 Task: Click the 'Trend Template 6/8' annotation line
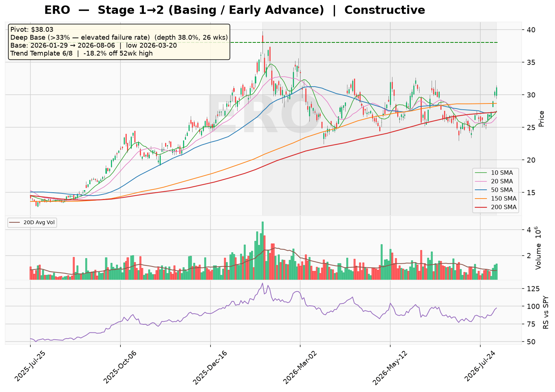click(x=82, y=53)
